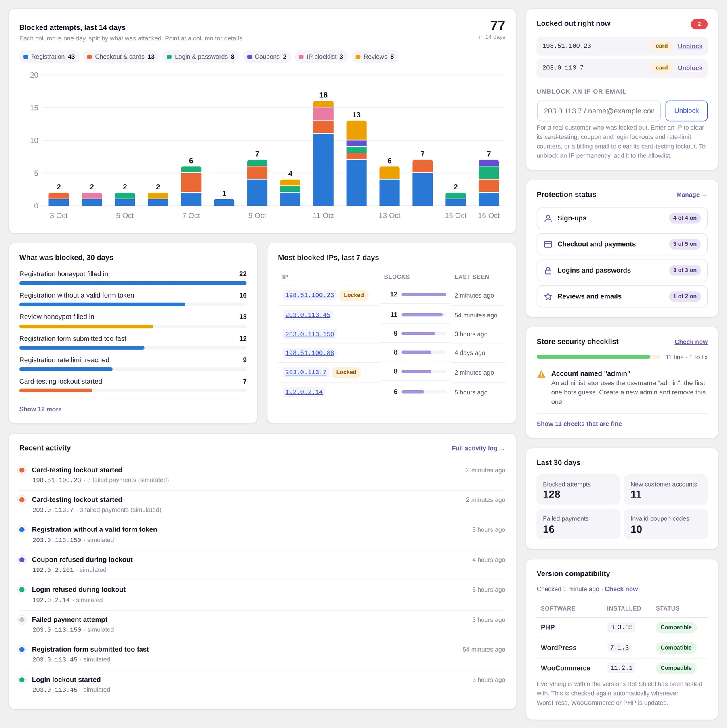Open IP 203.0.113.150 in blocked IPs table
Viewport: 727px width, 728px height.
(x=309, y=334)
